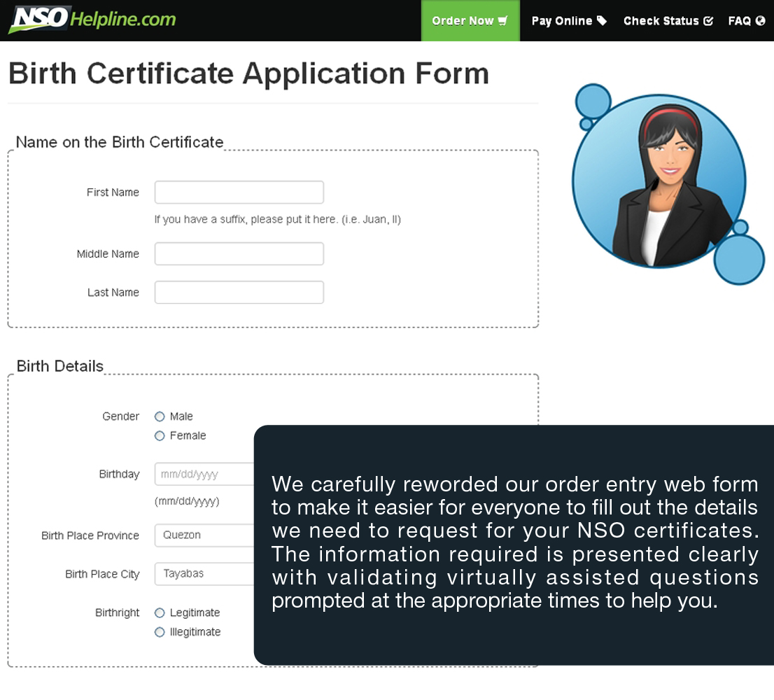Choose the Legitimate birthright option

[160, 612]
